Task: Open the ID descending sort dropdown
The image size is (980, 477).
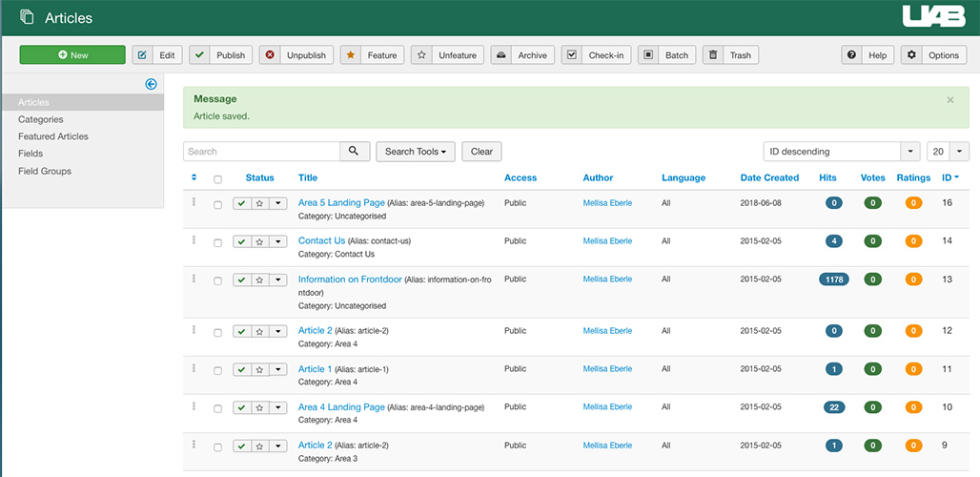Action: (x=841, y=152)
